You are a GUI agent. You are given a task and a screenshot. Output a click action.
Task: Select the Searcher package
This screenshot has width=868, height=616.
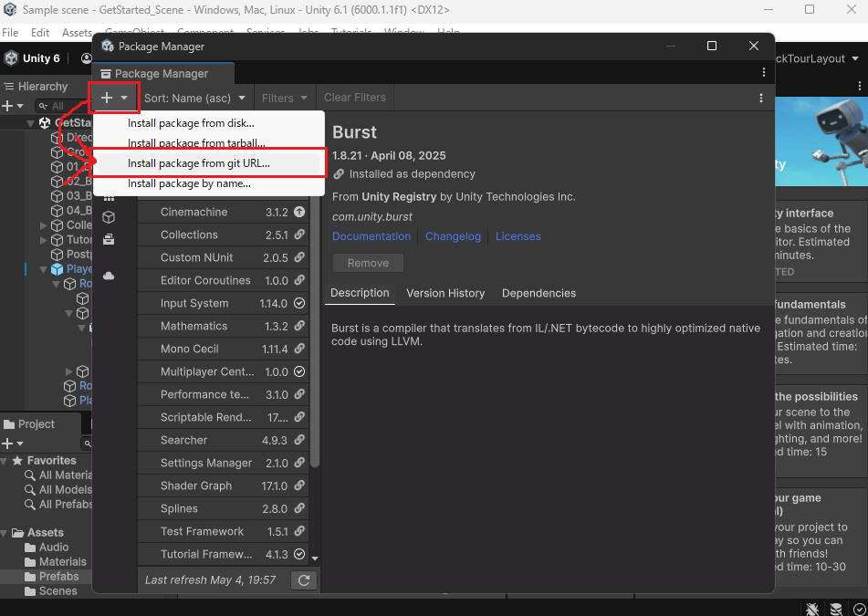pos(223,440)
